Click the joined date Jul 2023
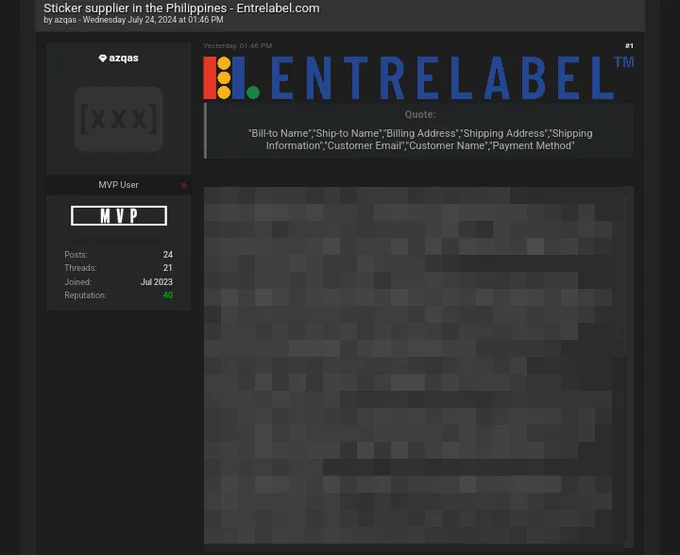 tap(157, 282)
